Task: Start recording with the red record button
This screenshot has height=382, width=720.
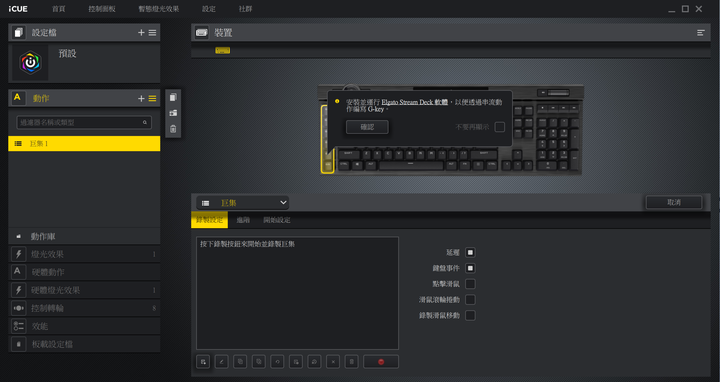Action: click(381, 362)
